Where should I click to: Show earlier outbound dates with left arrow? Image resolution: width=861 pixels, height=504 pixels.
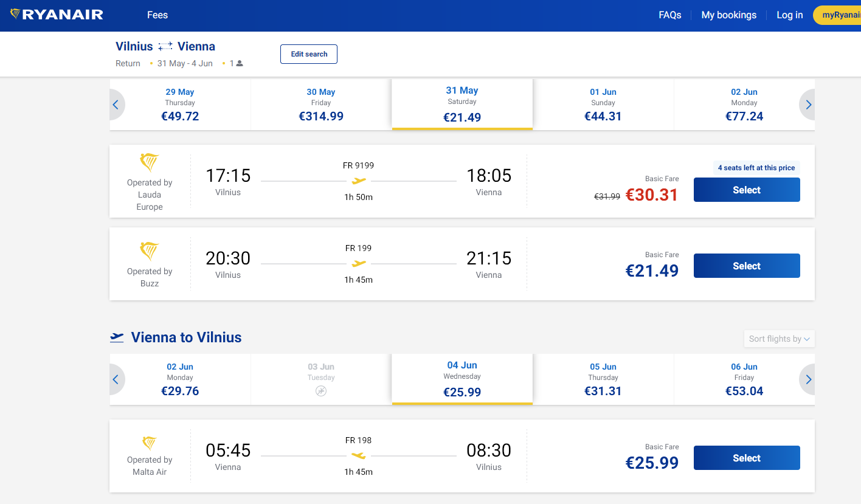point(116,105)
